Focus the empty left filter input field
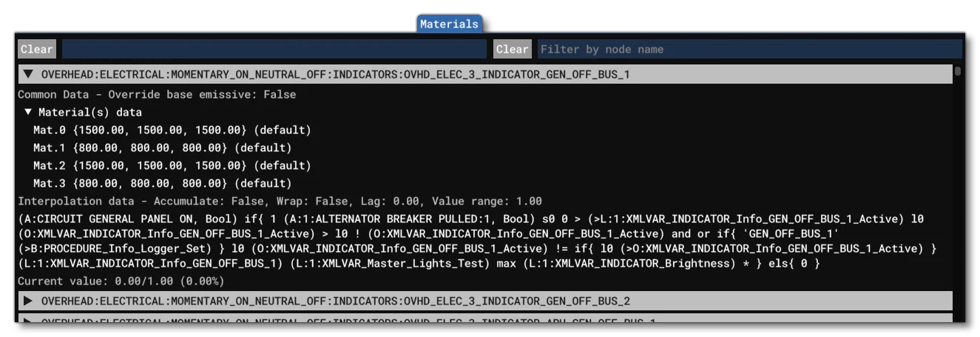The height and width of the screenshot is (337, 980). (x=274, y=49)
